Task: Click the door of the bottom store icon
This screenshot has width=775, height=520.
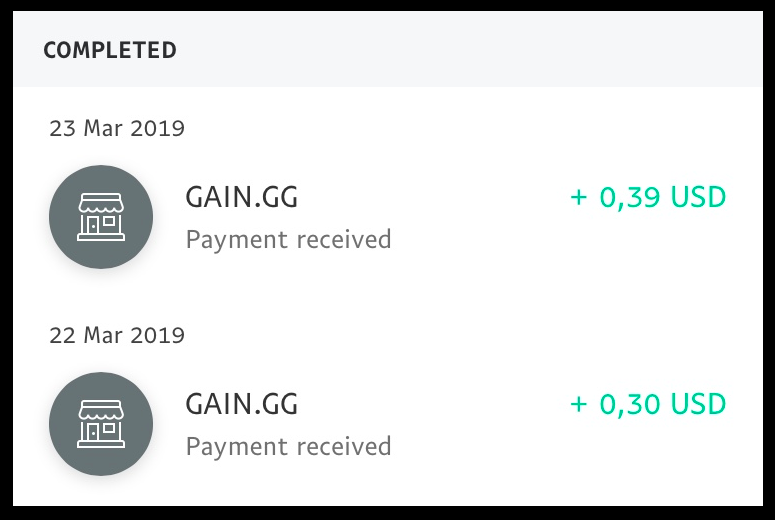Action: (93, 433)
